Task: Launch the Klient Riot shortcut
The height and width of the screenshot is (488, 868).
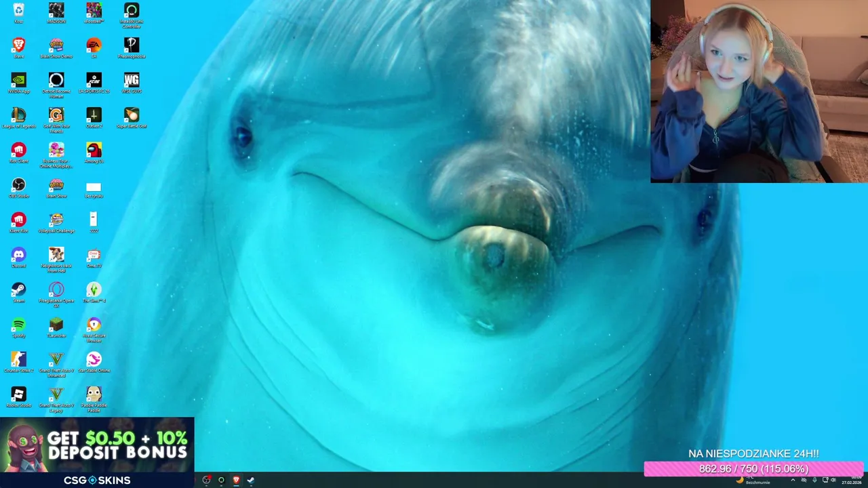Action: [18, 223]
